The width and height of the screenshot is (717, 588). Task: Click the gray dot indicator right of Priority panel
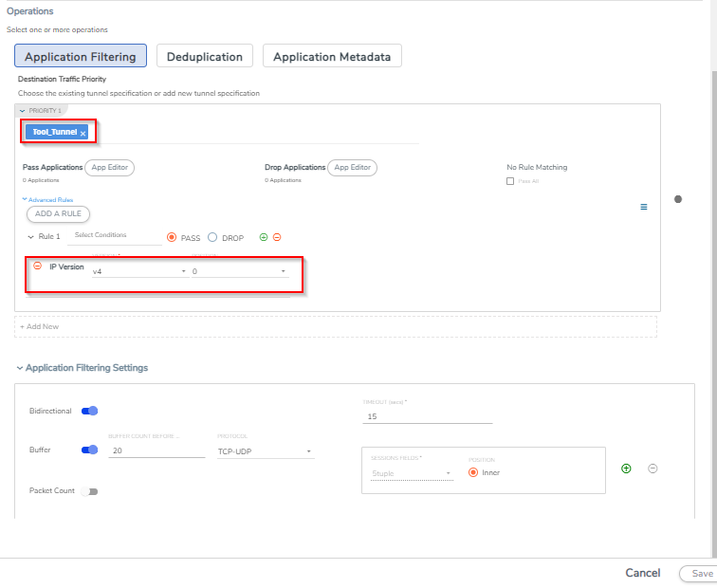point(678,199)
